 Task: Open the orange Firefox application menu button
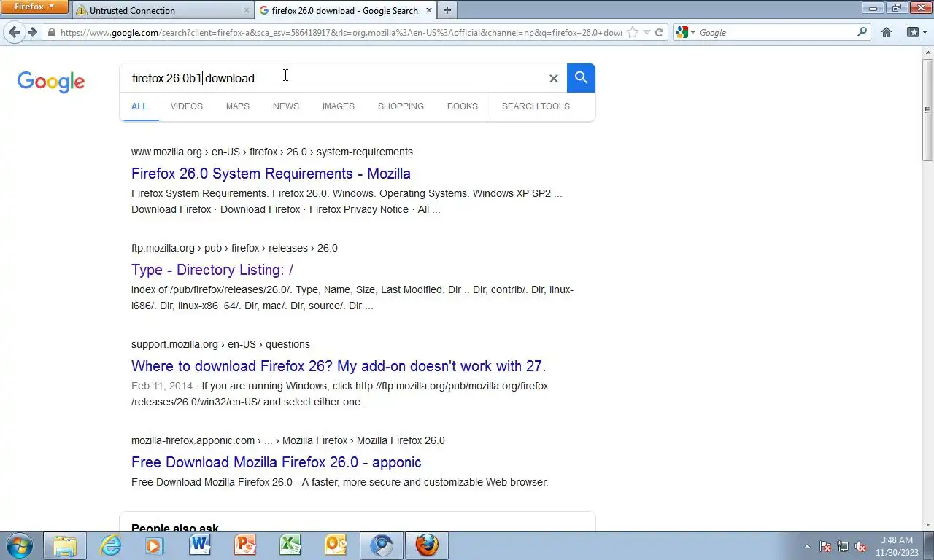click(34, 7)
